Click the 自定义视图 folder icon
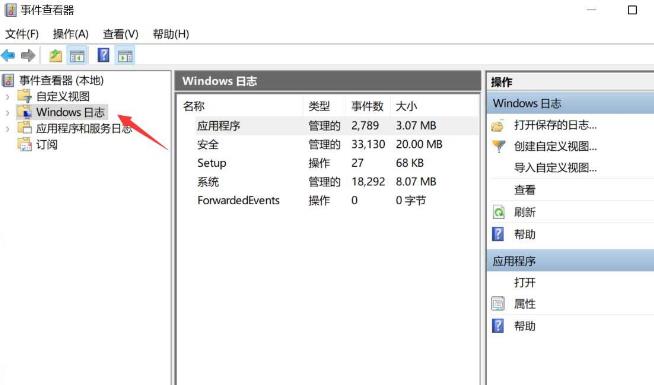654x385 pixels. pos(24,96)
